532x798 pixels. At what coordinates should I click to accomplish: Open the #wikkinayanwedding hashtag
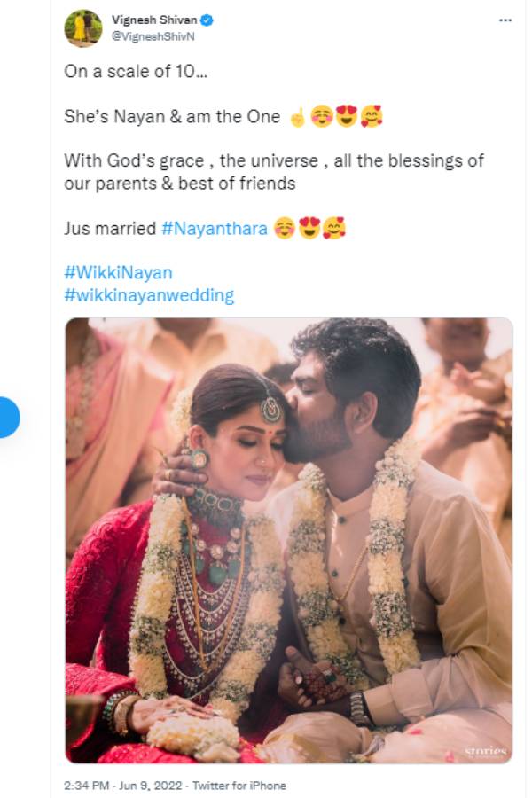click(x=149, y=295)
